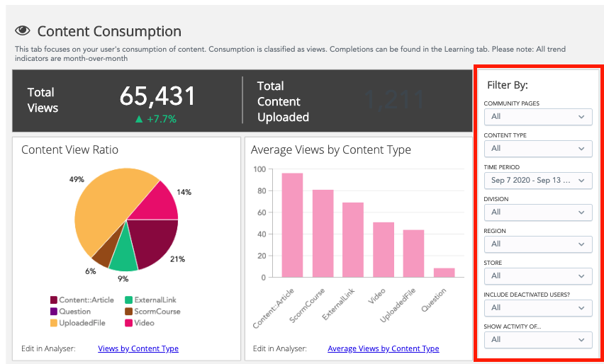Open Average Views by Content Type link

pos(383,348)
